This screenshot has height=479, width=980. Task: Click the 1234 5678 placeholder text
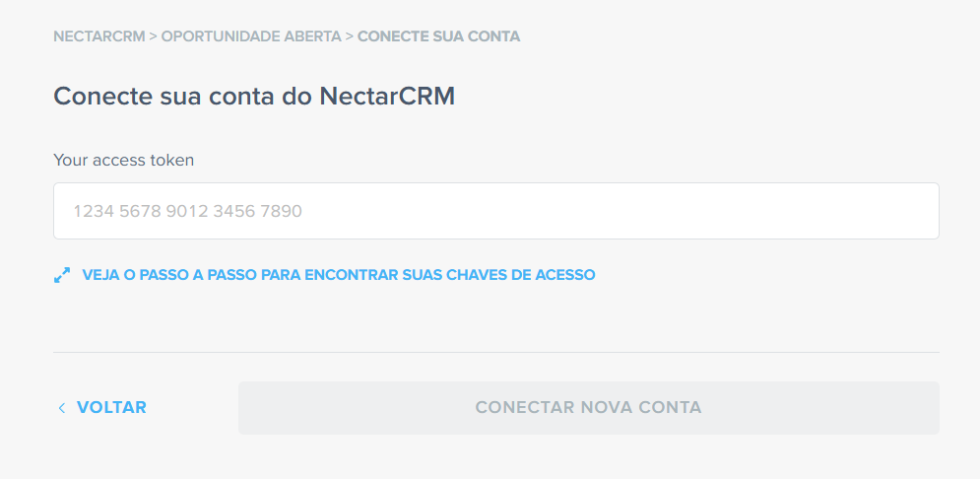click(x=187, y=211)
